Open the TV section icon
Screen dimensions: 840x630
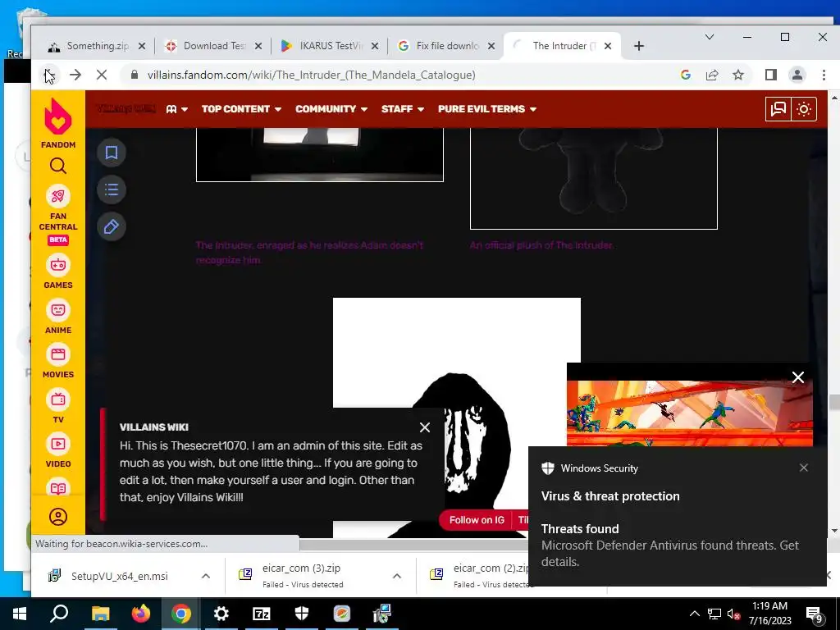[x=58, y=399]
